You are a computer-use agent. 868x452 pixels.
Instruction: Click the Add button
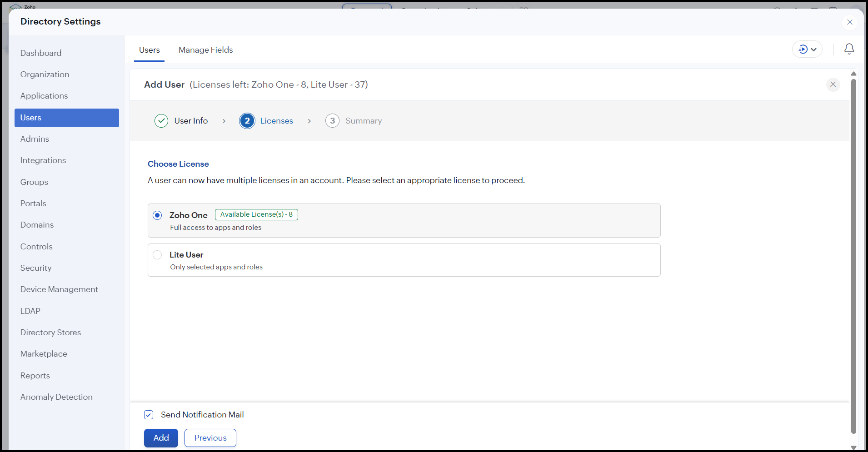tap(161, 438)
